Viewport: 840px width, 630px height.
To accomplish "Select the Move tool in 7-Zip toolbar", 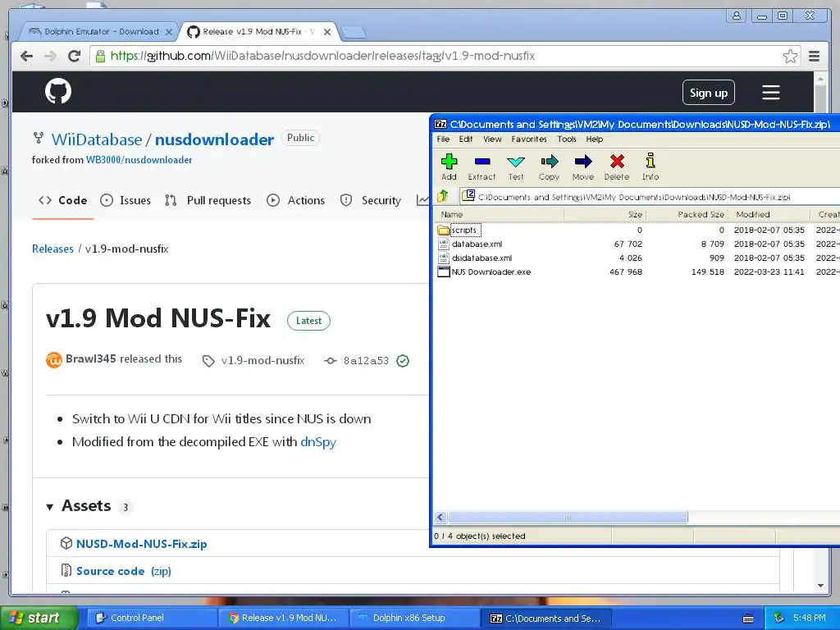I will click(x=583, y=167).
